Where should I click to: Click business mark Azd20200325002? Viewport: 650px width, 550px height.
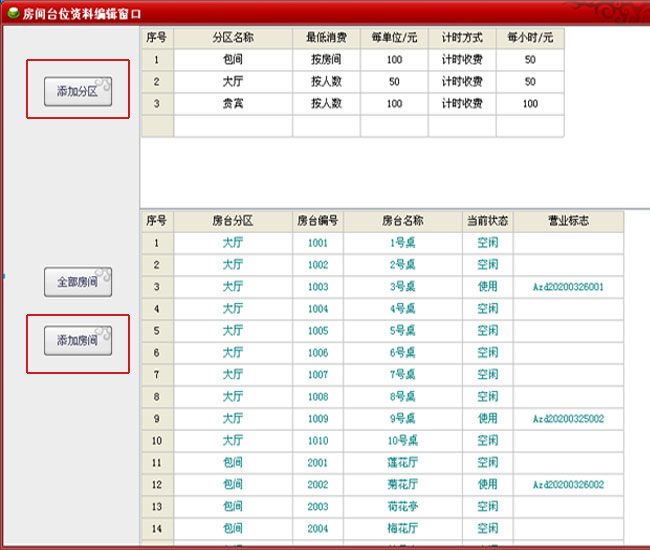coord(568,419)
